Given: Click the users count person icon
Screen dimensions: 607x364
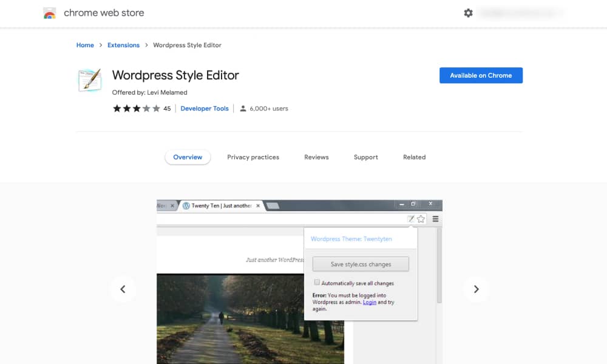Looking at the screenshot, I should tap(243, 108).
